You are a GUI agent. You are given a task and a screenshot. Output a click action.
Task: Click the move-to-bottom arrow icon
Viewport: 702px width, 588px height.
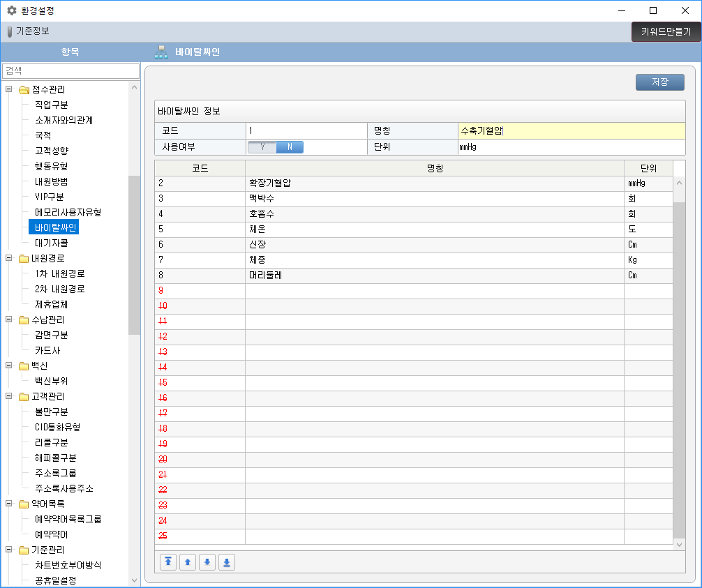click(x=227, y=562)
